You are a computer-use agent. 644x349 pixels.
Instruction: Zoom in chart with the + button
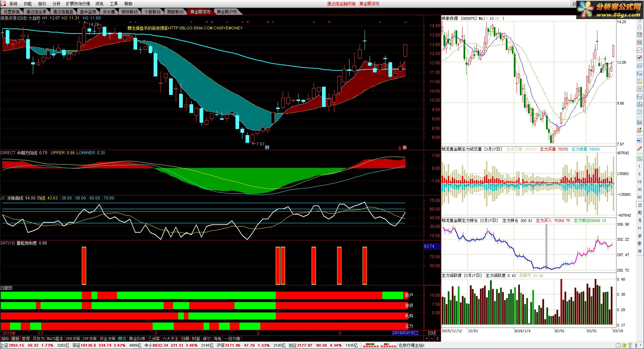click(426, 339)
